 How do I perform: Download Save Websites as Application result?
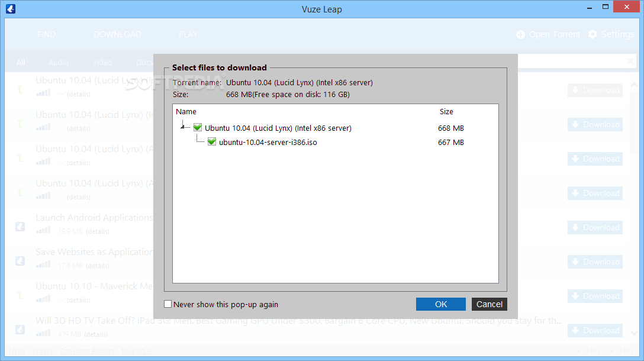595,262
